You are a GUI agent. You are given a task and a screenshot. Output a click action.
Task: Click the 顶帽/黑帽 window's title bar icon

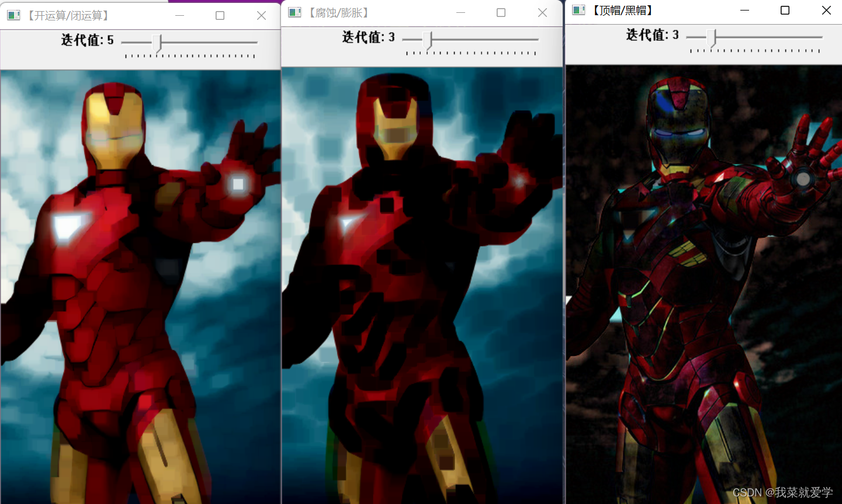578,10
